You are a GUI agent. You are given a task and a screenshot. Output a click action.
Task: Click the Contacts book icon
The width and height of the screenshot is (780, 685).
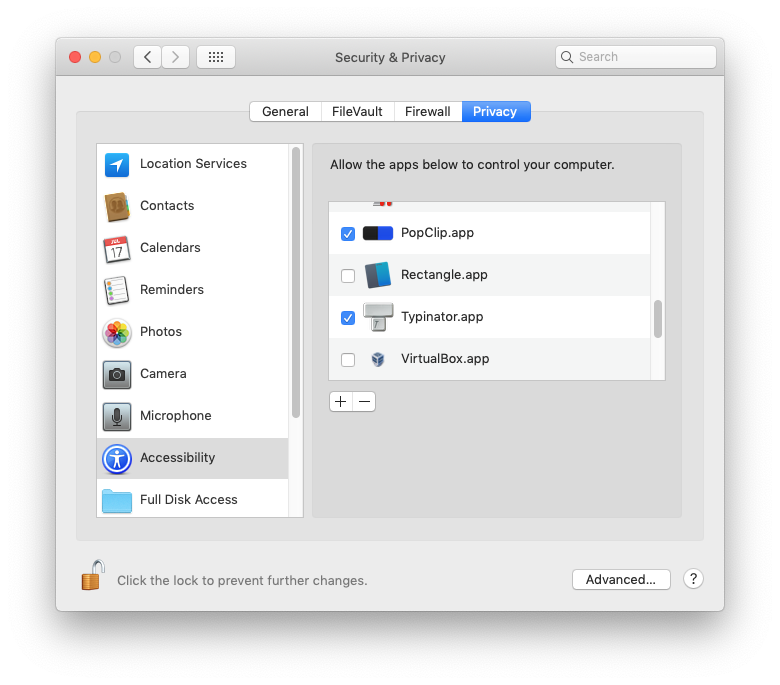pyautogui.click(x=117, y=206)
